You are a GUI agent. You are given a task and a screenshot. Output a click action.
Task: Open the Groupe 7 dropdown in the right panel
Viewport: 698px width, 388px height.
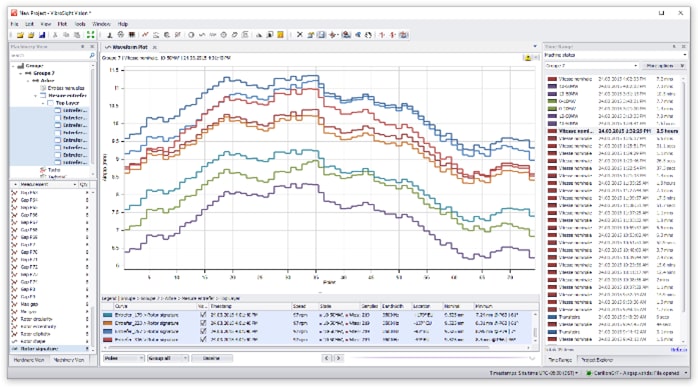pos(592,66)
